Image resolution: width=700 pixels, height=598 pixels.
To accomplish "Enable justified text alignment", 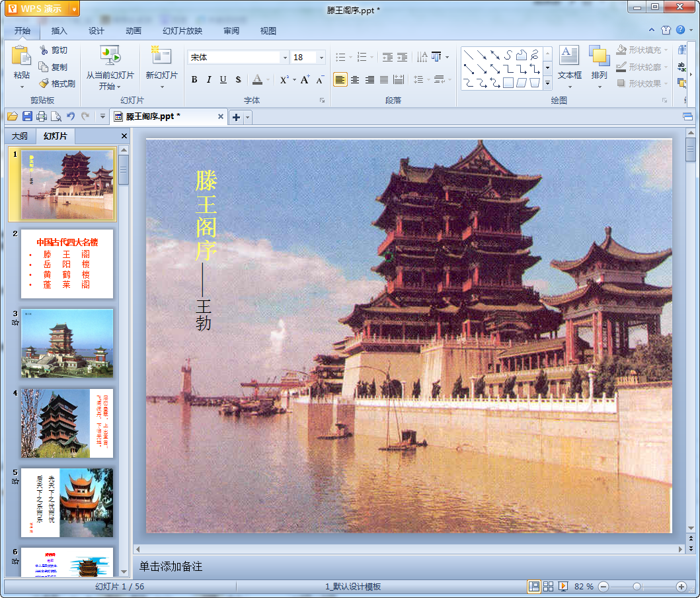I will [384, 79].
